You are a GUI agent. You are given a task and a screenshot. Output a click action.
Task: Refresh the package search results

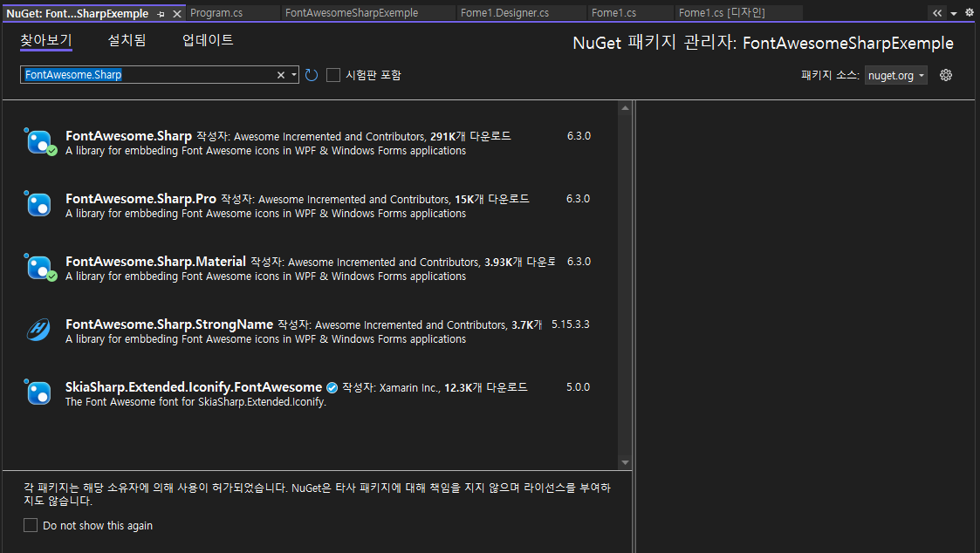click(312, 75)
